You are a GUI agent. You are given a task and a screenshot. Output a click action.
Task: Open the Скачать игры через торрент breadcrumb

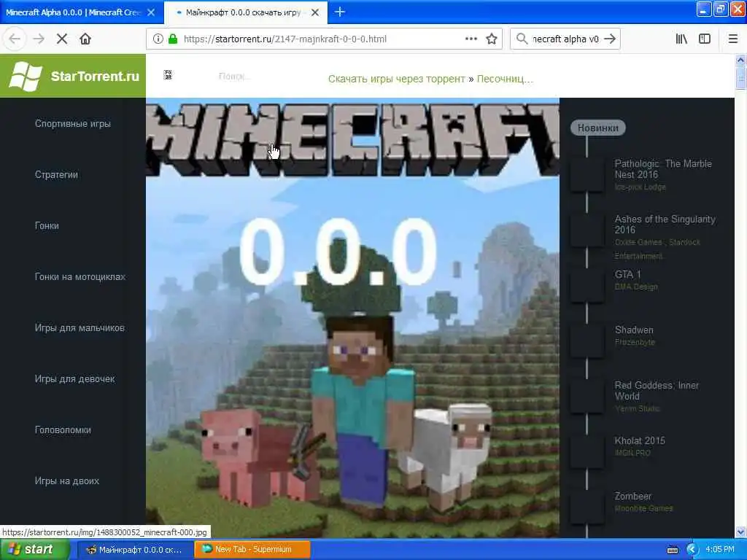(x=396, y=79)
